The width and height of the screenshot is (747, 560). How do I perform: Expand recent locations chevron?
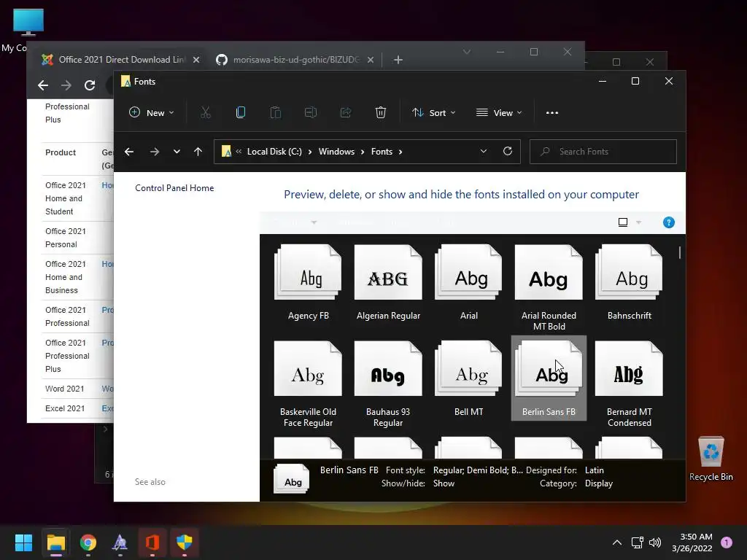pos(177,152)
